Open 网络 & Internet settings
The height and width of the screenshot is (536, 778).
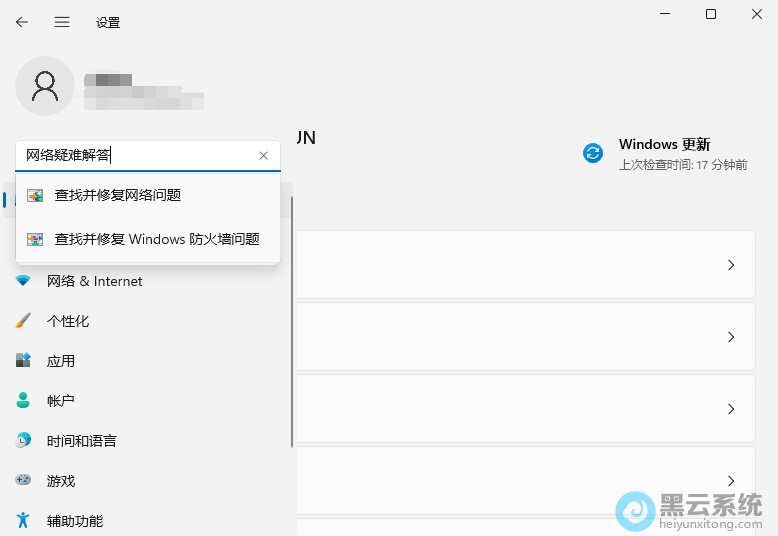point(94,282)
